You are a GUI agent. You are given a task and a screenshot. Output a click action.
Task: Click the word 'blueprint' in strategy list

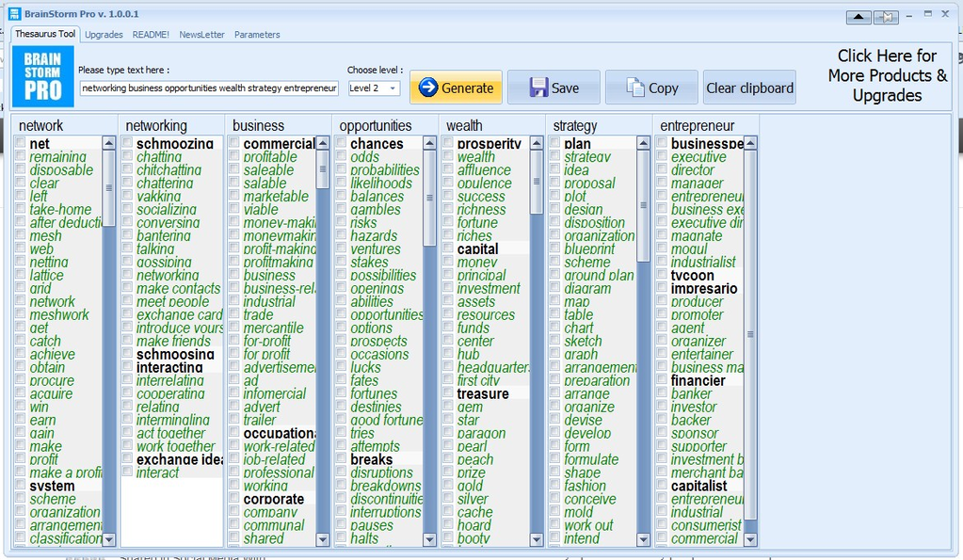[589, 248]
